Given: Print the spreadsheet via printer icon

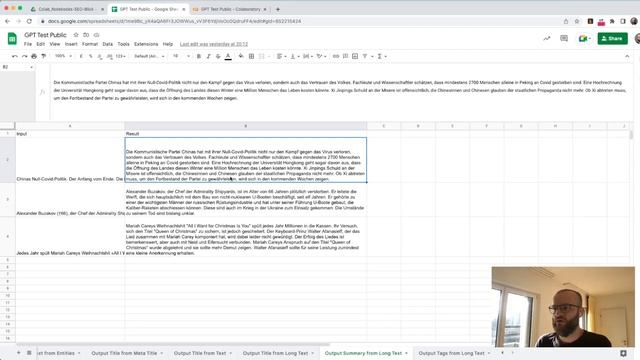Looking at the screenshot, I should tap(34, 56).
